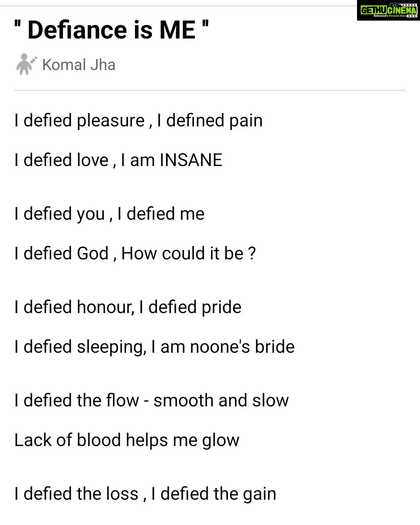Open the Gethu Cinema logo watermark
The height and width of the screenshot is (525, 420).
coord(388,10)
